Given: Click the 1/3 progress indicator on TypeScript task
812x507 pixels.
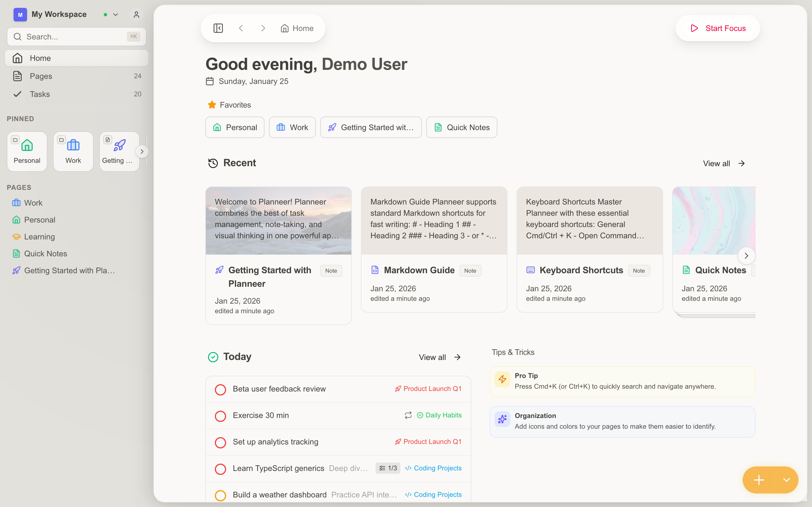Looking at the screenshot, I should pyautogui.click(x=387, y=468).
